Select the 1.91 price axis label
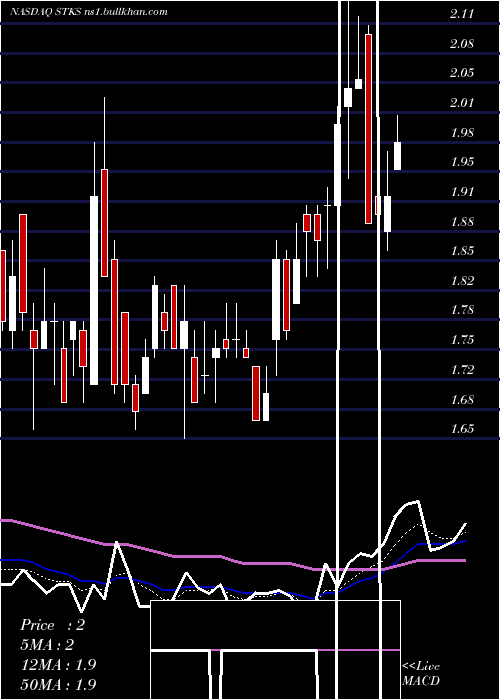 pyautogui.click(x=462, y=192)
